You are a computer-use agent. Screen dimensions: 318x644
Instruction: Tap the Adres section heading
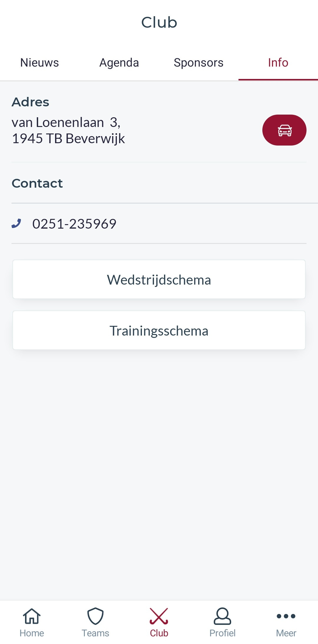[30, 102]
